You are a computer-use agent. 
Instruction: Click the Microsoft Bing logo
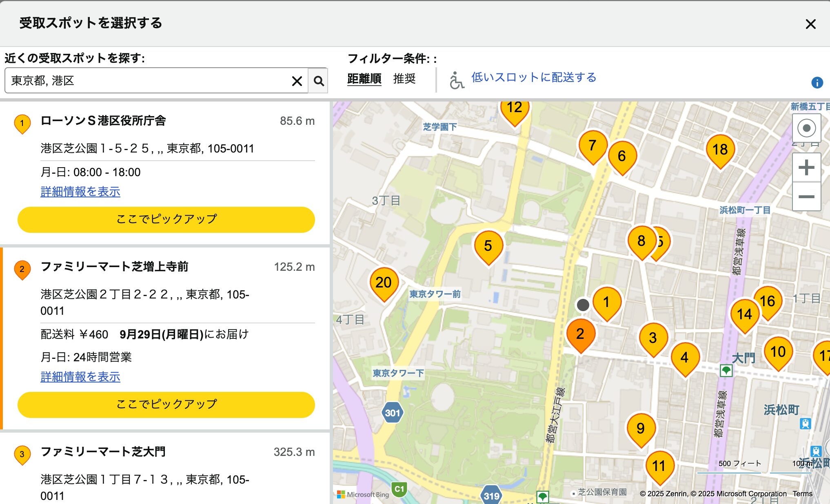click(363, 494)
